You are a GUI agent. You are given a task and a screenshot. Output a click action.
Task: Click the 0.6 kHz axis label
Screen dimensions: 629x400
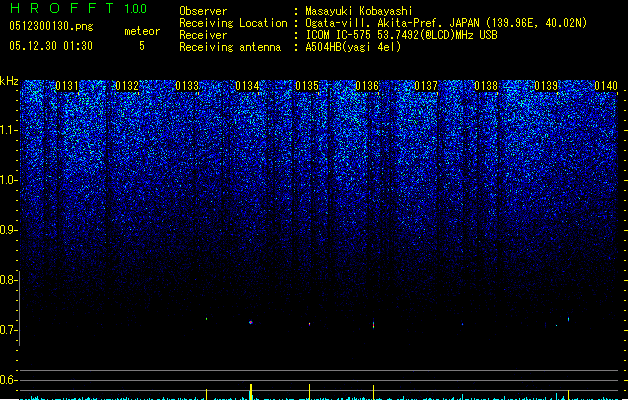coord(8,380)
